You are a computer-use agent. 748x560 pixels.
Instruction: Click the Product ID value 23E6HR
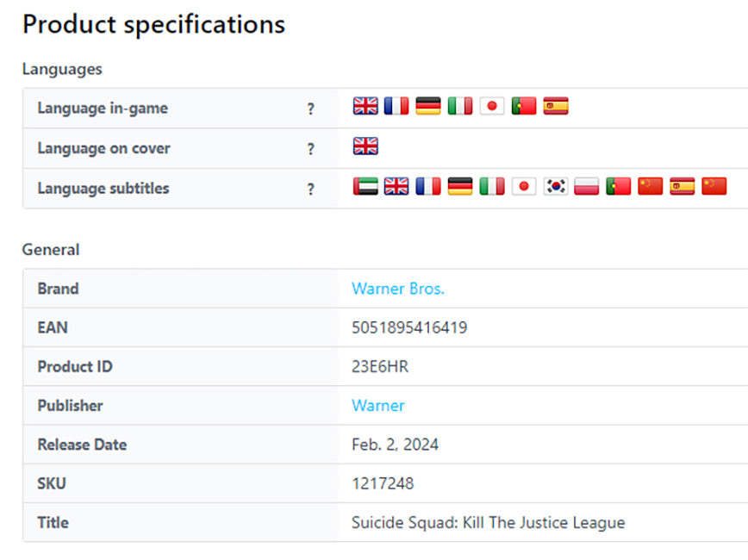[380, 366]
